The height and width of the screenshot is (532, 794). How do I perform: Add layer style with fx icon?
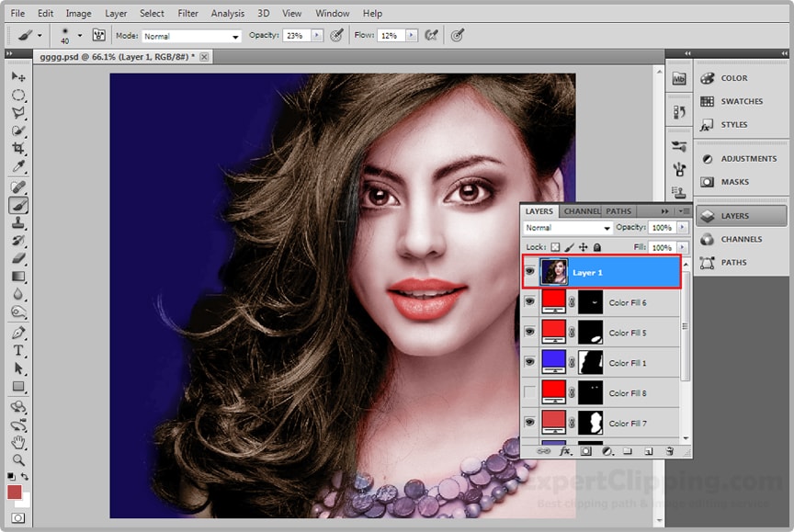(x=564, y=451)
